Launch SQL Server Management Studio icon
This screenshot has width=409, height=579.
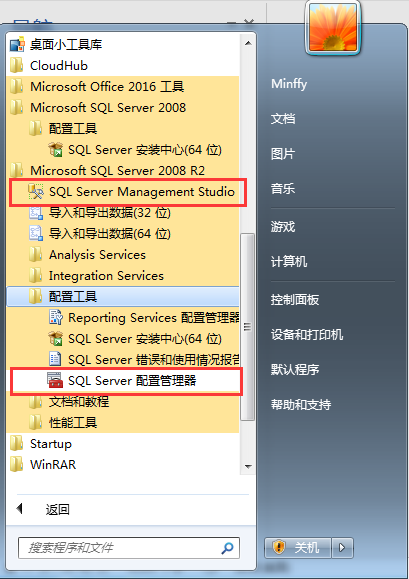(x=36, y=192)
